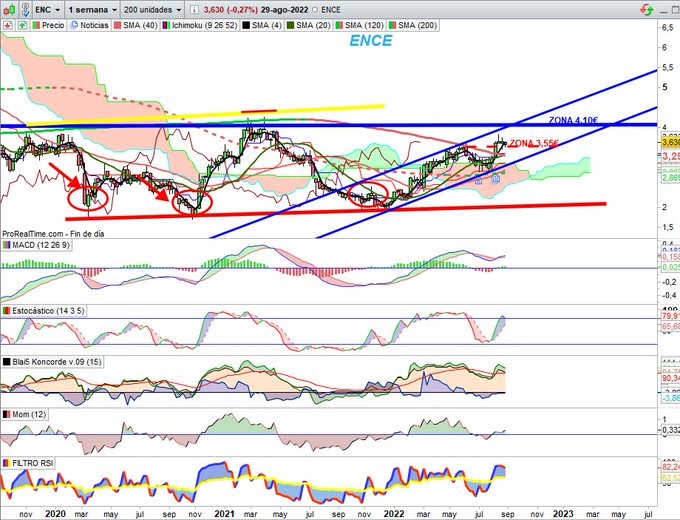Viewport: 680px width, 520px height.
Task: Click the 3,630 current price tag
Action: click(x=670, y=142)
